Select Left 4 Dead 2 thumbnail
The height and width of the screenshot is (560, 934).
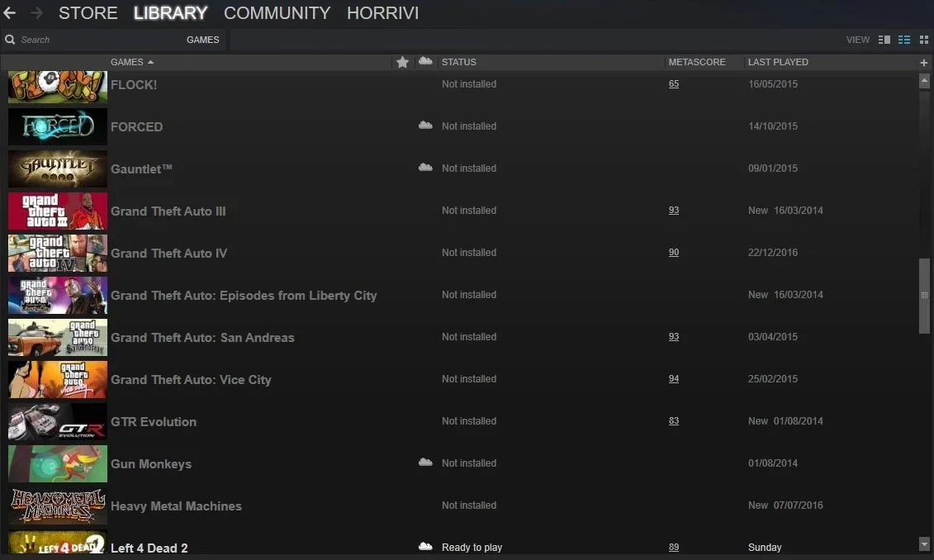(58, 542)
